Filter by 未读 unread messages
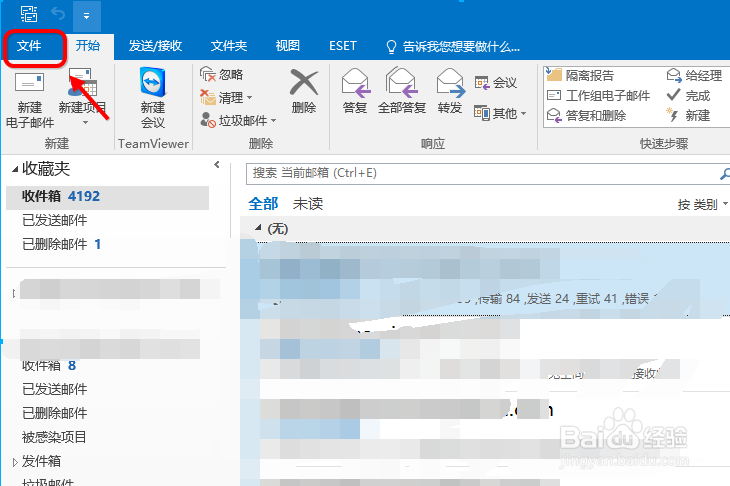Screen dimensions: 730x486 (308, 204)
